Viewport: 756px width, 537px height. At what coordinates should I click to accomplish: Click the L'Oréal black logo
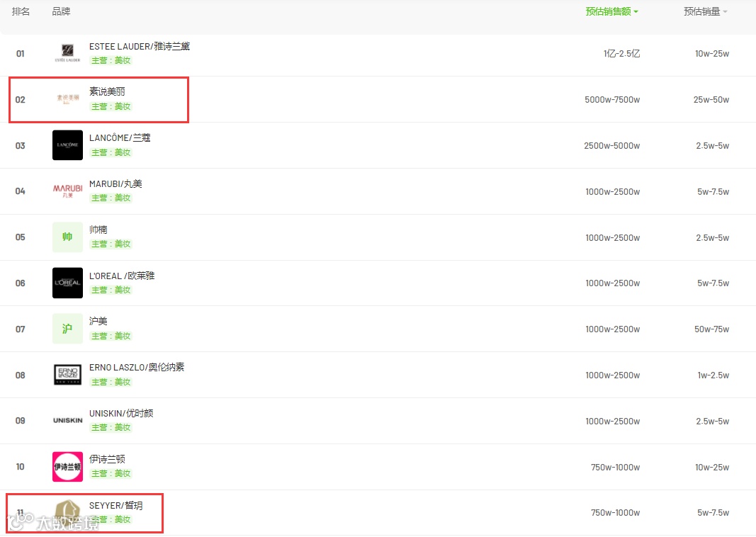pos(67,283)
